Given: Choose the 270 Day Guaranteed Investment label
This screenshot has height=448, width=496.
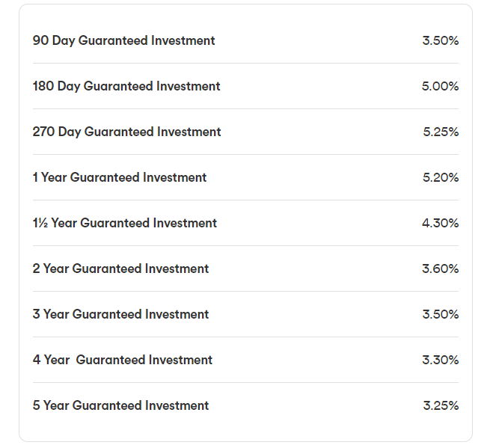Looking at the screenshot, I should [x=126, y=132].
